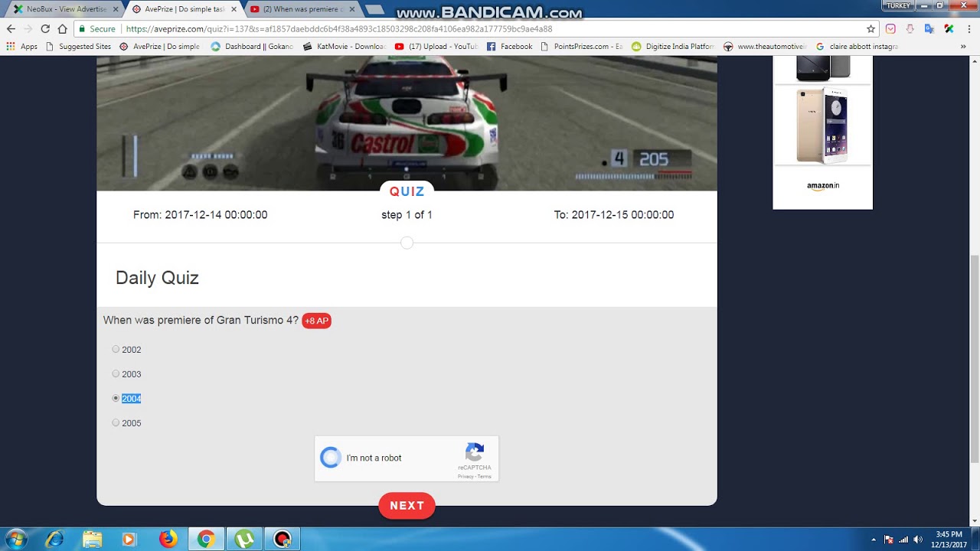980x551 pixels.
Task: Open the network signal tray icon
Action: [x=903, y=540]
